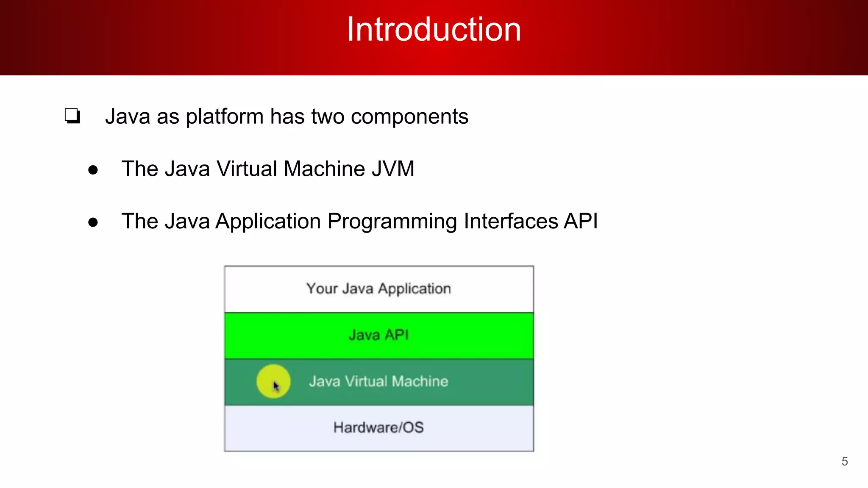Select the word Machine in the first bullet
The height and width of the screenshot is (488, 868).
click(325, 169)
